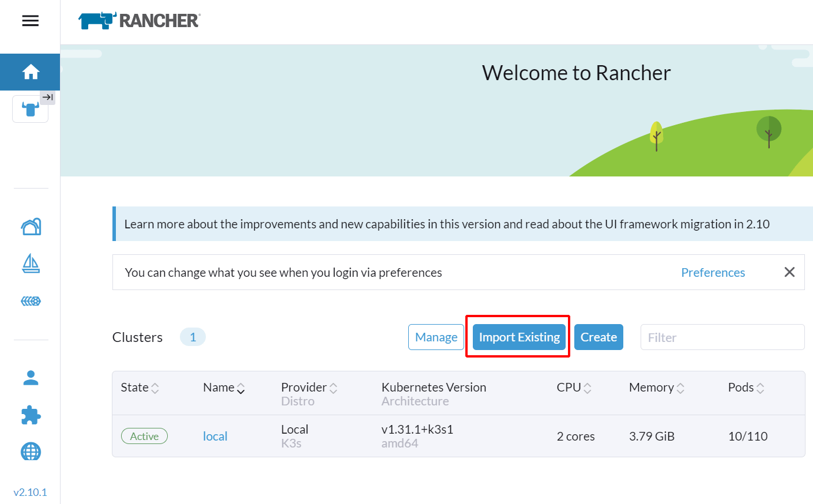Screen dimensions: 813x504
Task: Open Extensions puzzle piece icon
Action: (31, 415)
